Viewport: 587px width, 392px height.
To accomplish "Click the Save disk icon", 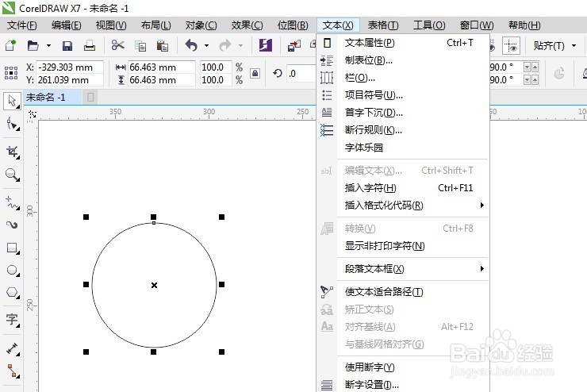I will (67, 46).
